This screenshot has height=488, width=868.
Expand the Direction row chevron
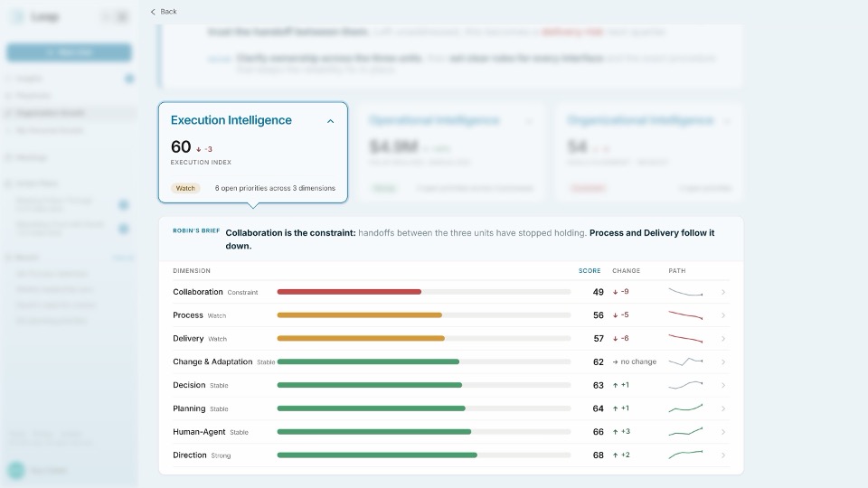[x=723, y=455]
